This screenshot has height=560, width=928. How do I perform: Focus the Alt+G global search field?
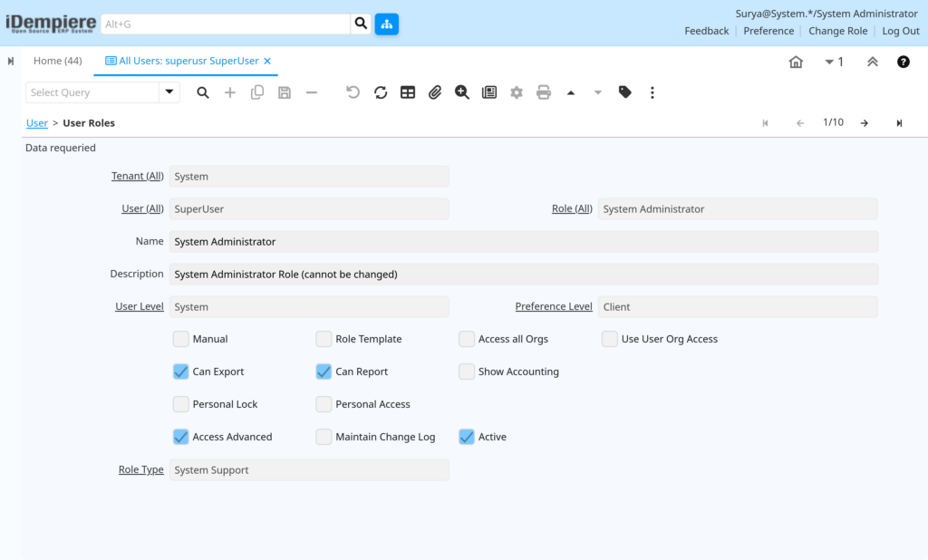click(226, 24)
